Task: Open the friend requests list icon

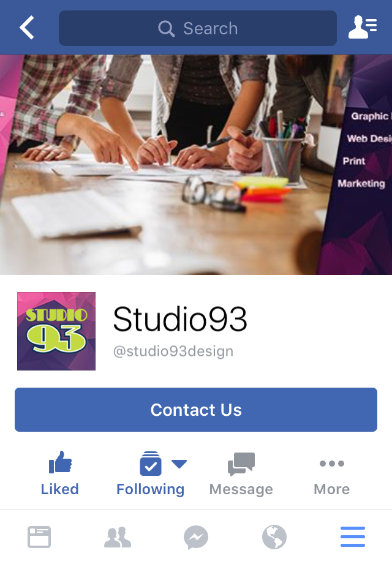Action: 363,27
